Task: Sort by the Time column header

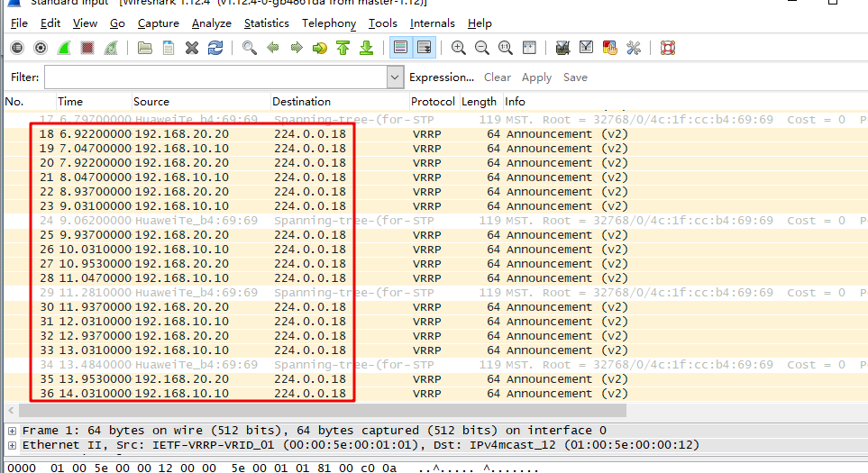Action: 94,102
